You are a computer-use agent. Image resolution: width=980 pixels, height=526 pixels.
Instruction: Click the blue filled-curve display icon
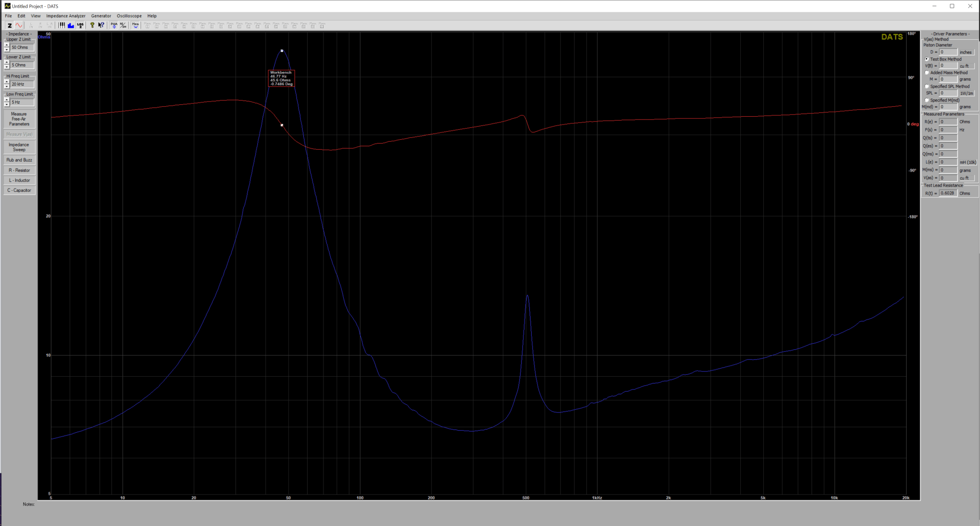click(x=71, y=25)
